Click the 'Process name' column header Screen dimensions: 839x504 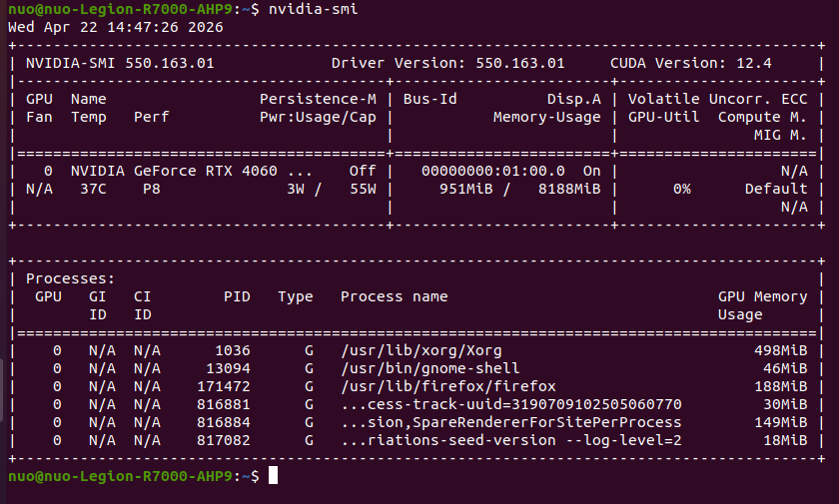pyautogui.click(x=394, y=296)
